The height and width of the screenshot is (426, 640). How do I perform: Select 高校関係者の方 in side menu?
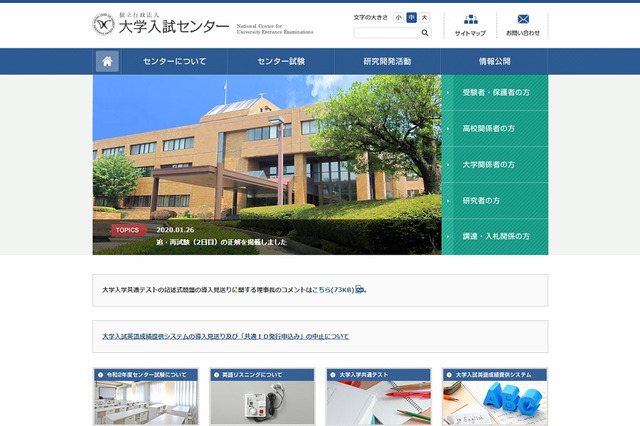[495, 129]
